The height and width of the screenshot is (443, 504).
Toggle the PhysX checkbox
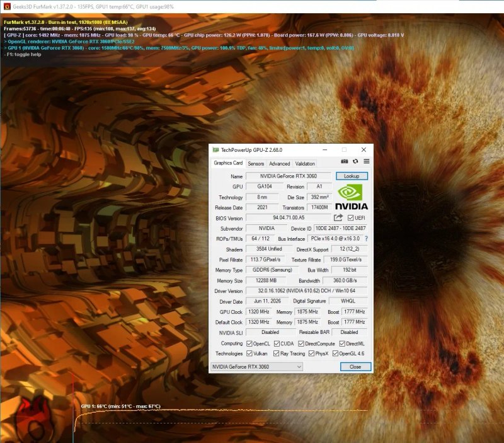pyautogui.click(x=311, y=354)
